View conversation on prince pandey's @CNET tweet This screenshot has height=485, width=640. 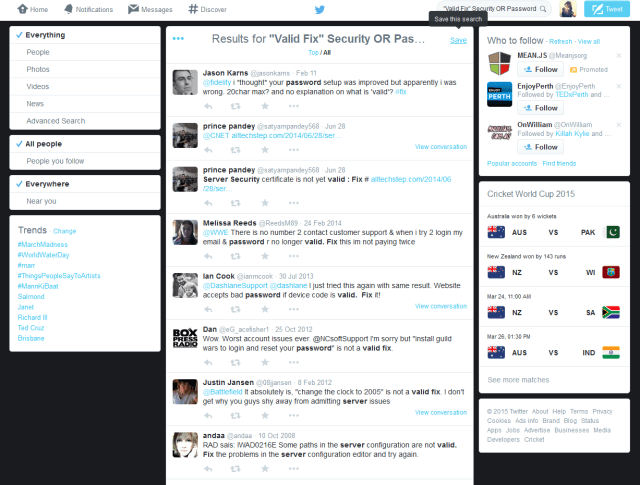tap(441, 147)
